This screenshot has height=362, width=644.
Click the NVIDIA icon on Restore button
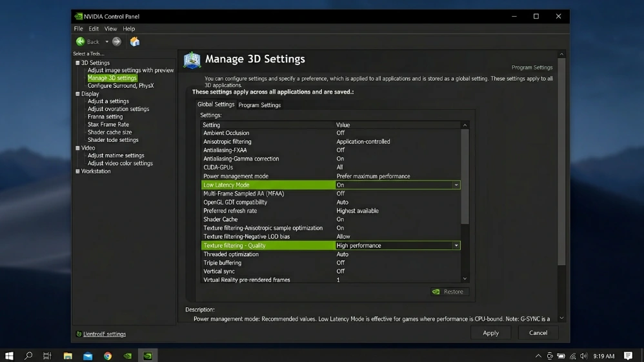[x=436, y=292]
